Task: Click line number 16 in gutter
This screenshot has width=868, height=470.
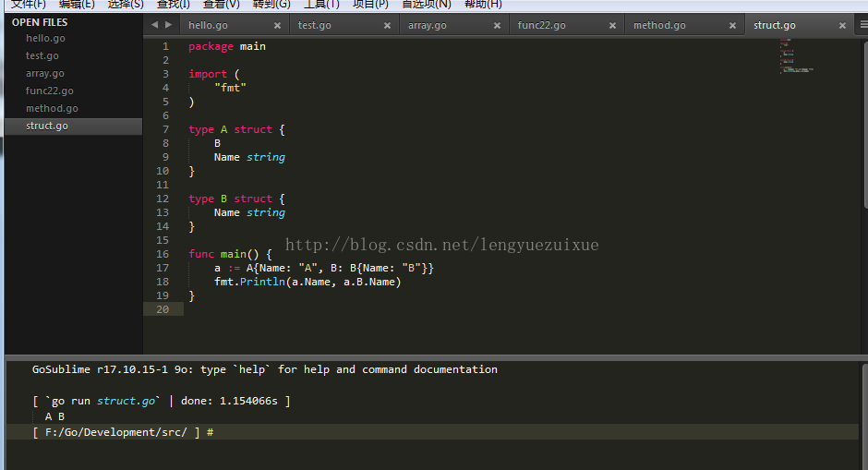Action: click(x=163, y=254)
